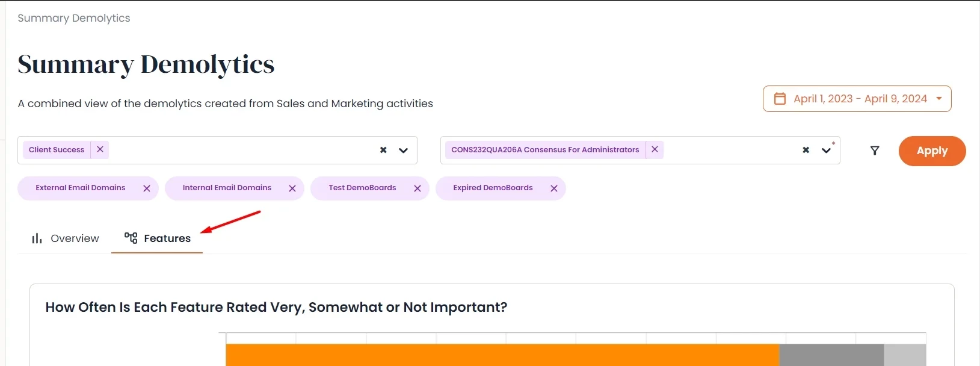980x366 pixels.
Task: Switch to the Overview tab
Action: (65, 238)
